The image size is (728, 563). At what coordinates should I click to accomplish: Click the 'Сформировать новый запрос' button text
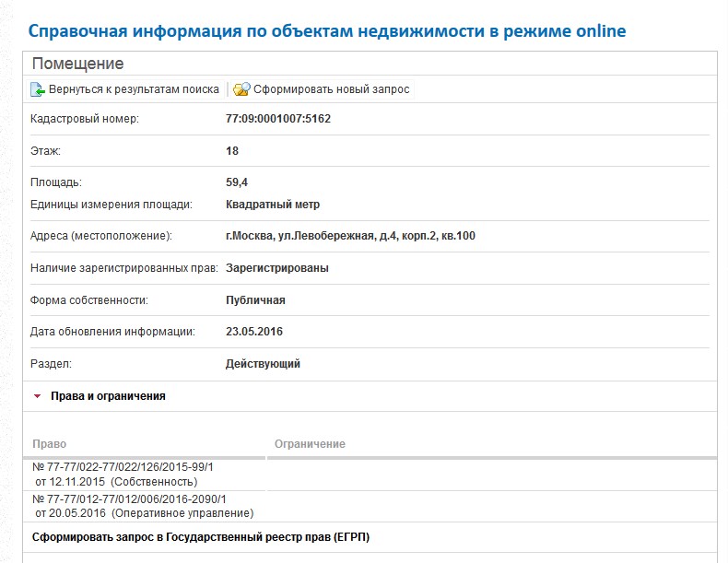[332, 89]
